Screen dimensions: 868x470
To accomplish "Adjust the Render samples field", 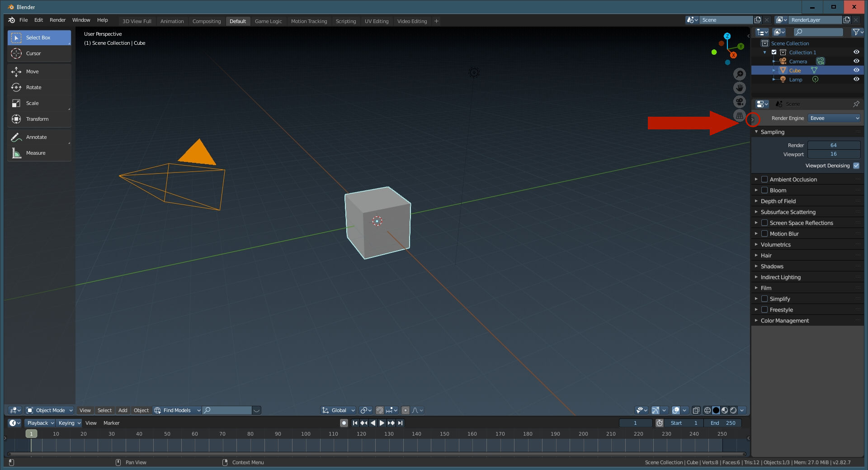I will point(834,145).
